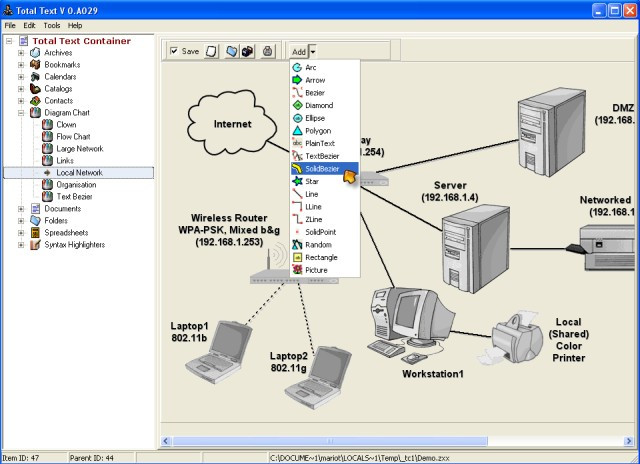Click the Internet cloud shape
The width and height of the screenshot is (640, 464).
(232, 123)
